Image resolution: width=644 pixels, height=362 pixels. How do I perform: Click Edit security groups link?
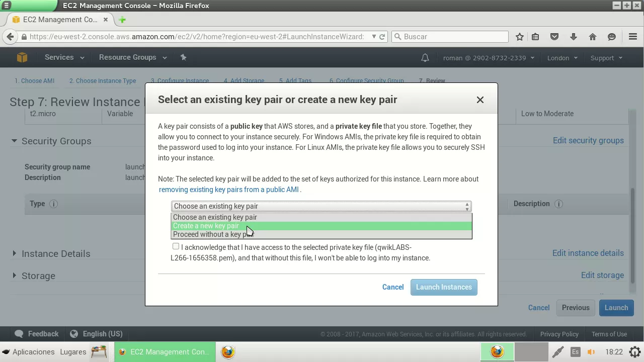click(x=588, y=140)
